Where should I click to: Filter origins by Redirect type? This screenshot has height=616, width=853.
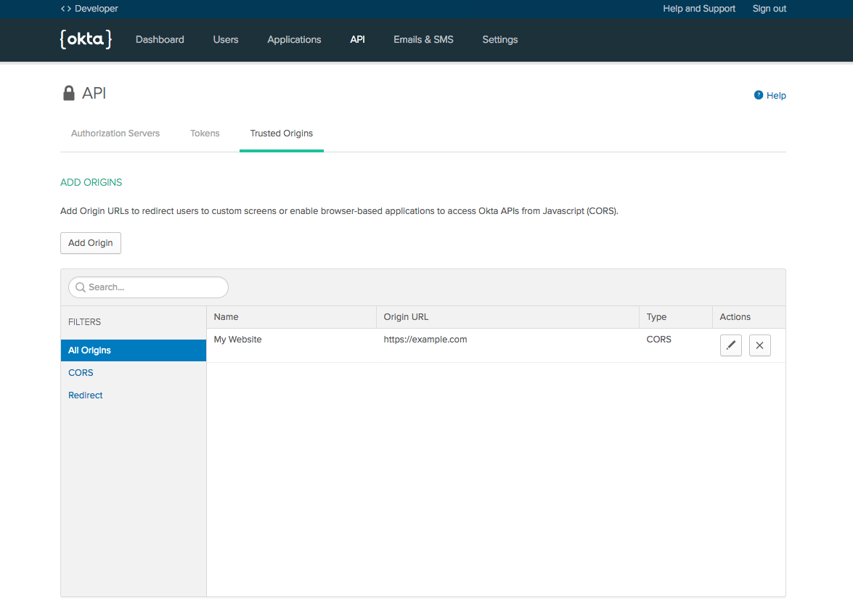pos(86,395)
